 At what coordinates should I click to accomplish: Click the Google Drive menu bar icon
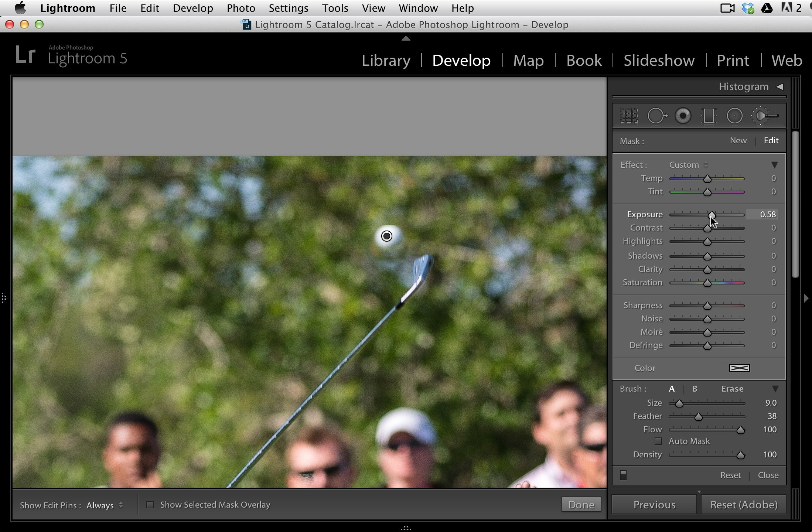tap(767, 8)
